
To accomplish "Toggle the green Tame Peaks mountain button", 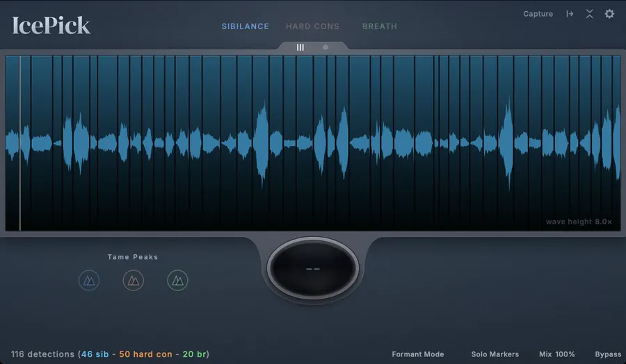I will tap(177, 281).
